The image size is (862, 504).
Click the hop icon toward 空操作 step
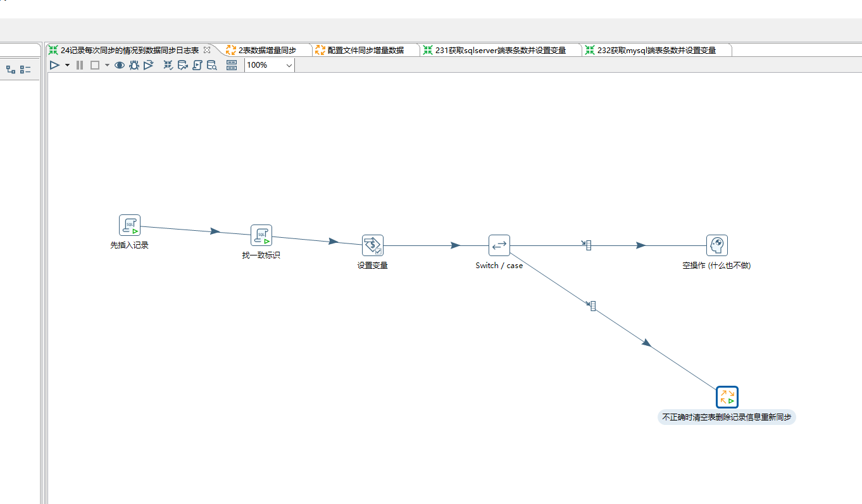click(x=586, y=245)
